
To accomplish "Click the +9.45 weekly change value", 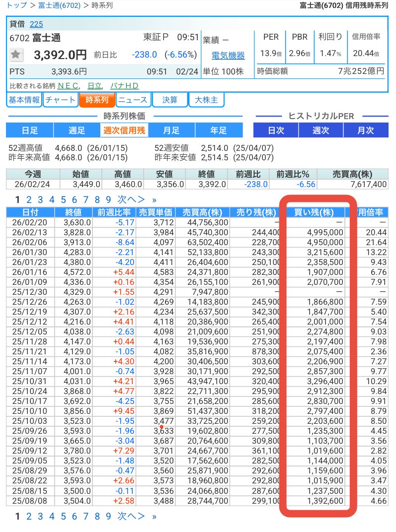I will click(124, 411).
